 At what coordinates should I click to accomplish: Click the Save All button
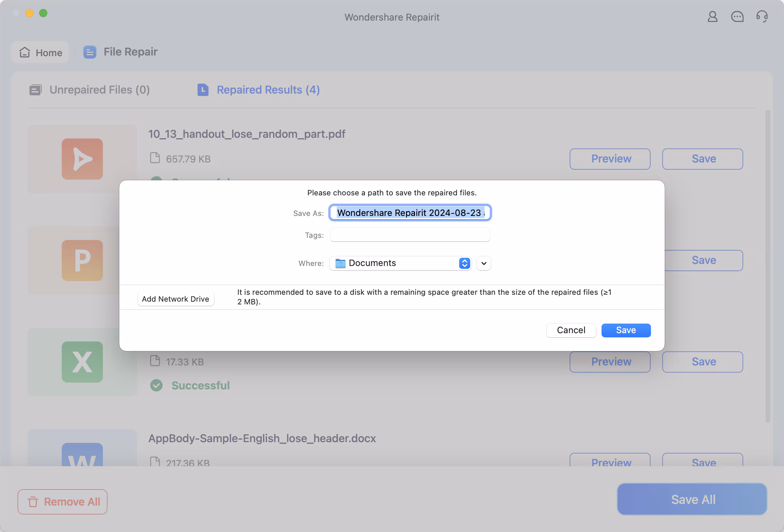click(692, 499)
